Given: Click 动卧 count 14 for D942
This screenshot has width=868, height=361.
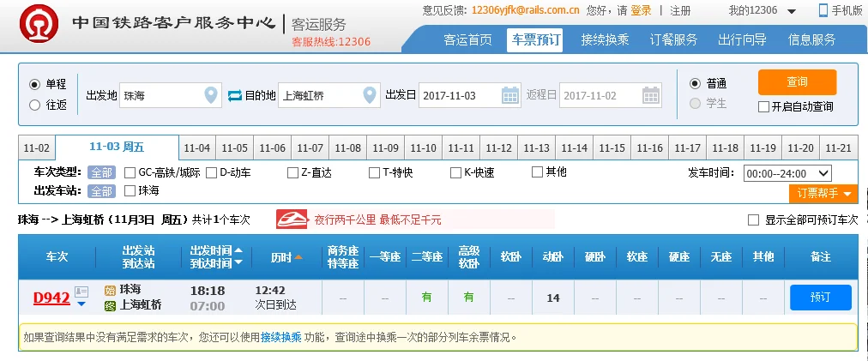Looking at the screenshot, I should coord(553,298).
